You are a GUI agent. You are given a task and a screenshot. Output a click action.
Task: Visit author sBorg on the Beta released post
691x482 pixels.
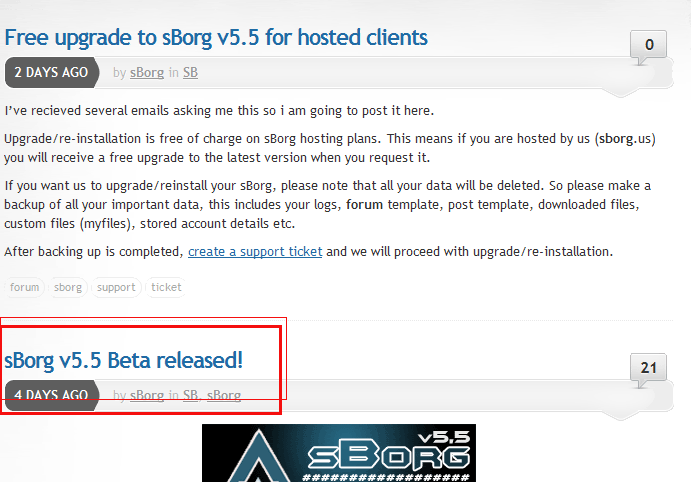coord(147,395)
